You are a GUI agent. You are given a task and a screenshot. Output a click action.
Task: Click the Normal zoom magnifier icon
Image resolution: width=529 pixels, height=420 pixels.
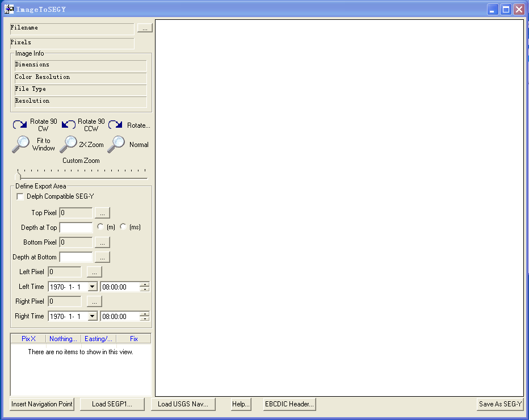tap(116, 144)
